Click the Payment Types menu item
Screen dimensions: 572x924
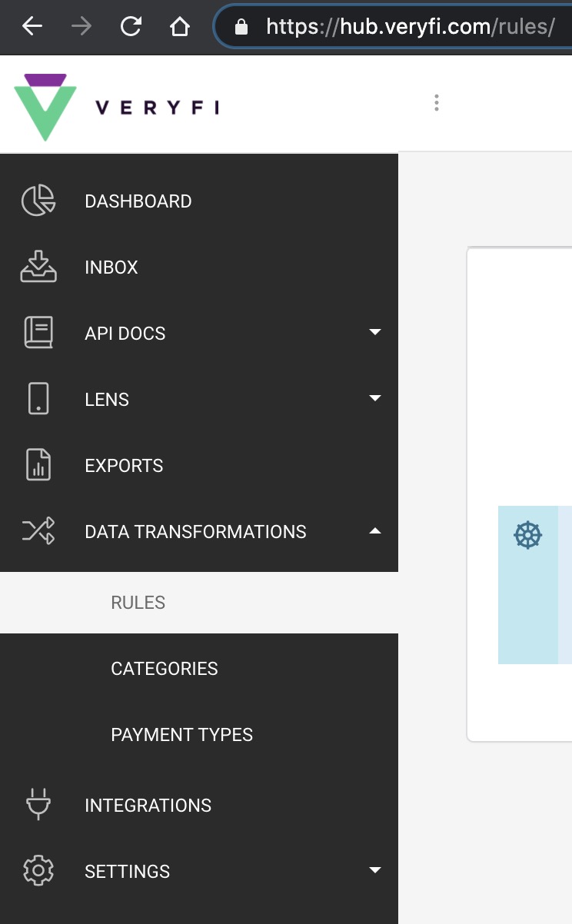(181, 734)
